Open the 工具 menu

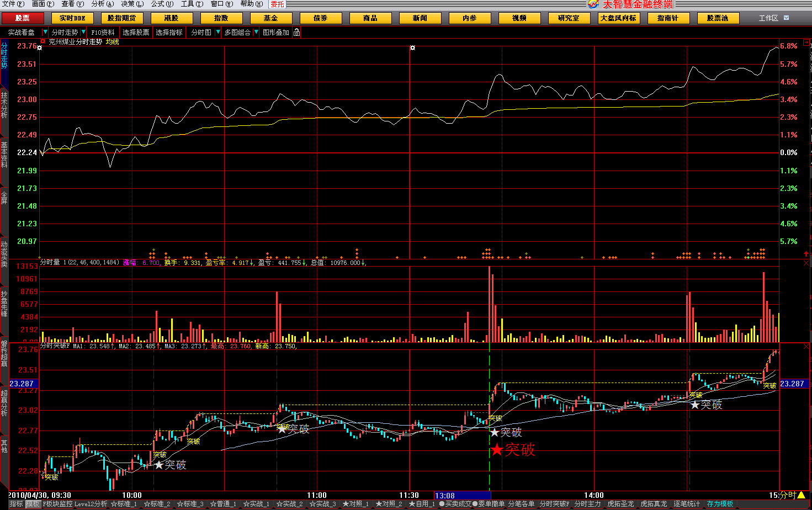[x=192, y=4]
